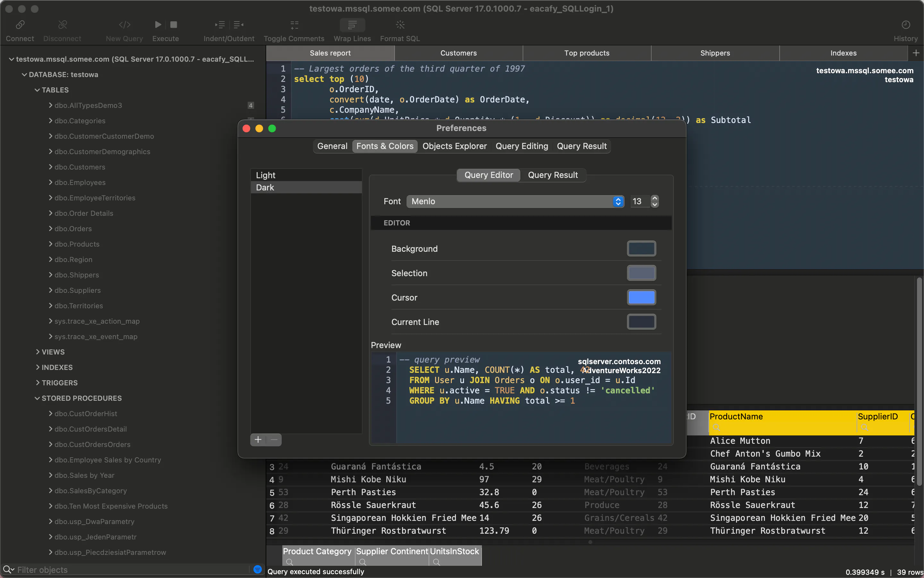Viewport: 924px width, 578px height.
Task: Expand the dbo.Customers table
Action: [50, 167]
